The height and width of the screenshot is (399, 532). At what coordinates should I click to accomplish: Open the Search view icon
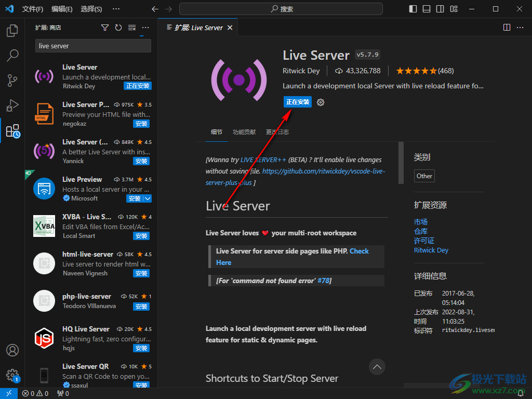(12, 55)
